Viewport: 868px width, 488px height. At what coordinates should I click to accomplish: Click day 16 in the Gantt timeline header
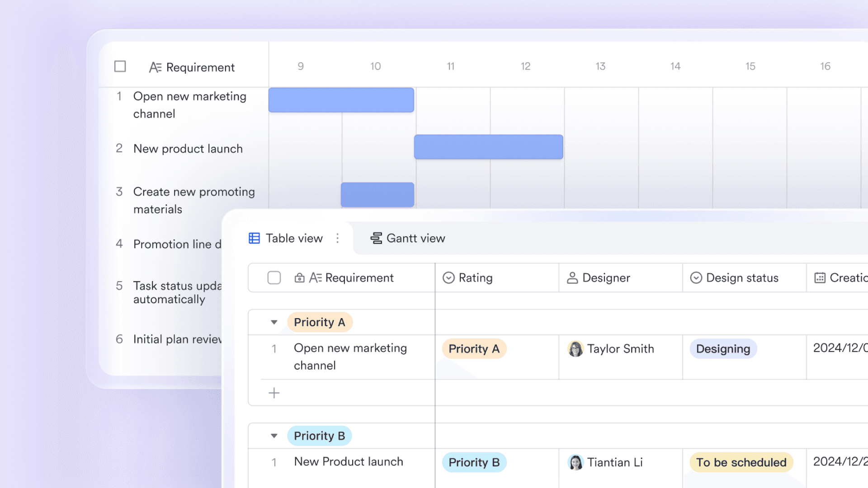[x=826, y=66]
